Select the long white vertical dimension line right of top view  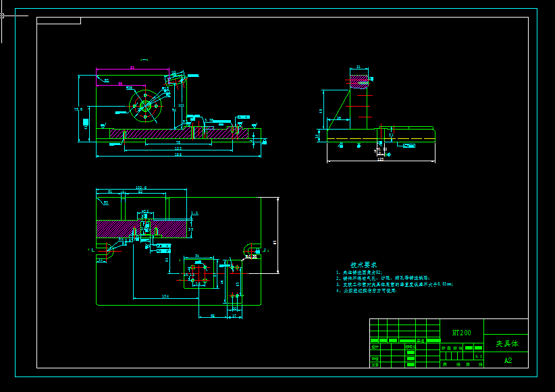point(278,235)
